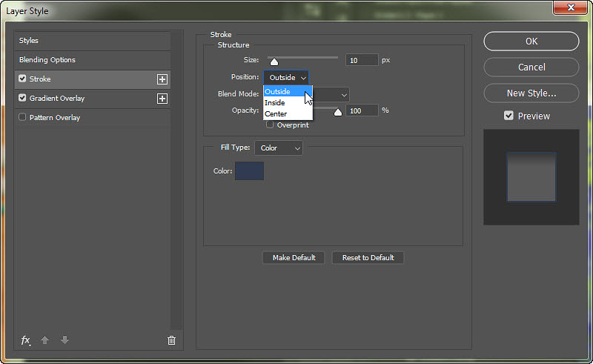Screen dimensions: 593x364
Task: Uncheck the Stroke effect checkbox
Action: (22, 79)
